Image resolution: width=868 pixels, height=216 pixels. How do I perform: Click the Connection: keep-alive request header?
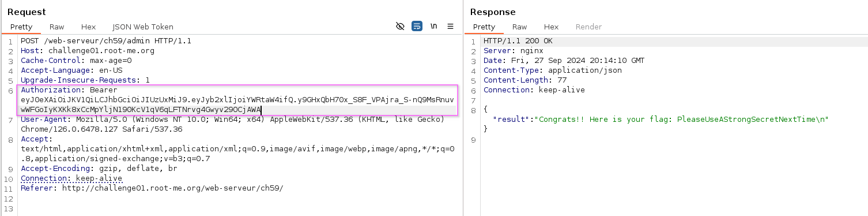[71, 178]
